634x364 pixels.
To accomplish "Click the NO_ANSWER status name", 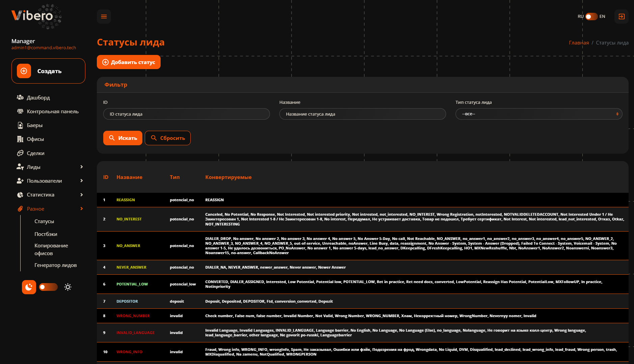I will pos(129,246).
